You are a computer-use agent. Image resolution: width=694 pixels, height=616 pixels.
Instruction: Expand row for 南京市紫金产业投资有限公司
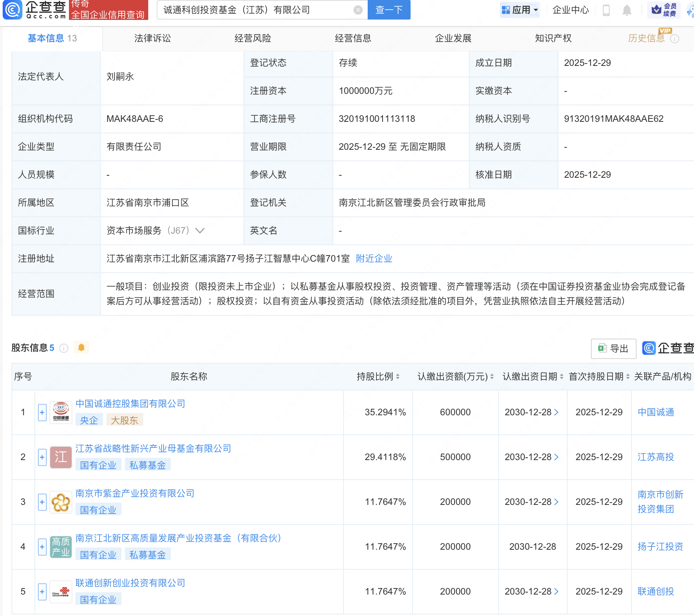(42, 502)
